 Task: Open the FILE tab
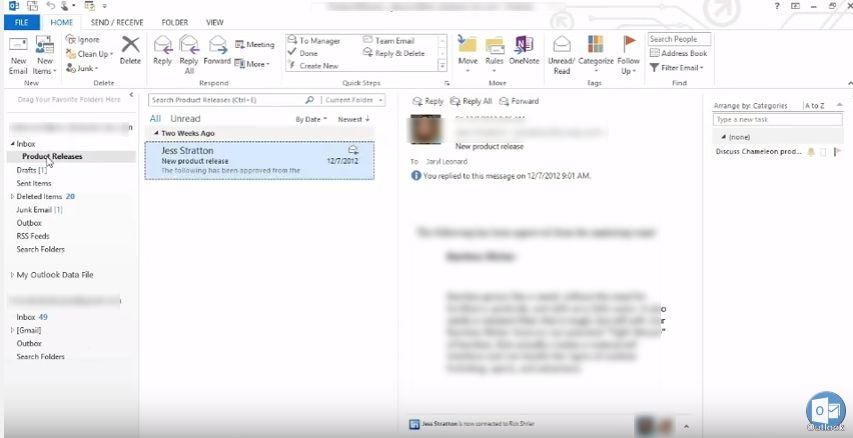[x=22, y=22]
